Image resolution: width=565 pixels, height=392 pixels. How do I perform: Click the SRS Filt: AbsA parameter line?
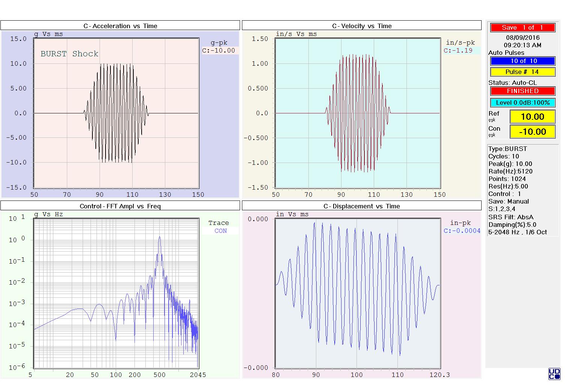[x=511, y=217]
